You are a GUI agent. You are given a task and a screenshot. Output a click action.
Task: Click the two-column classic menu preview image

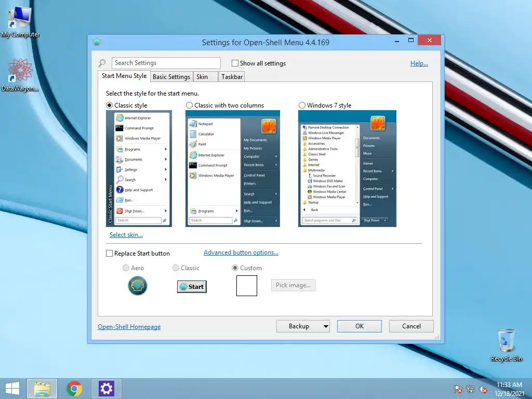(233, 169)
